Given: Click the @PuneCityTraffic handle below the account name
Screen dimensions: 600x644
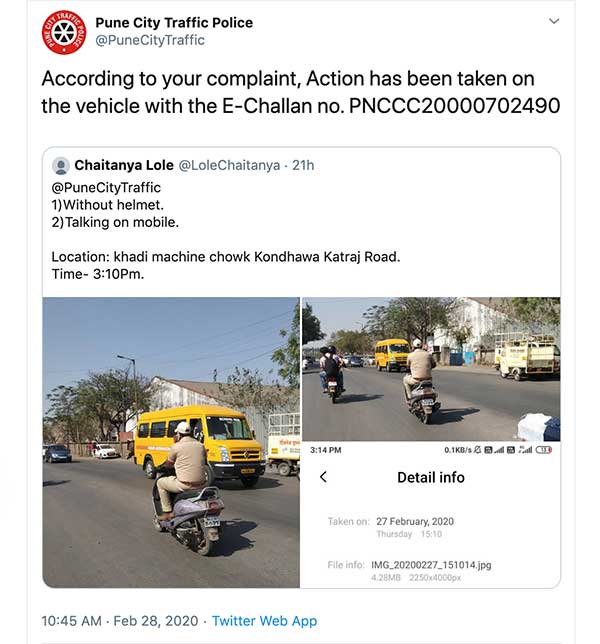Looking at the screenshot, I should click(150, 40).
